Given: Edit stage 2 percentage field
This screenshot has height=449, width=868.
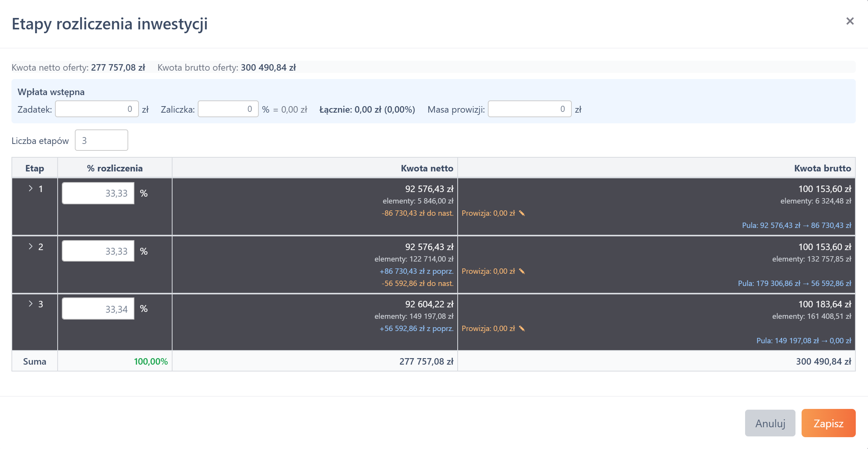Looking at the screenshot, I should tap(98, 251).
